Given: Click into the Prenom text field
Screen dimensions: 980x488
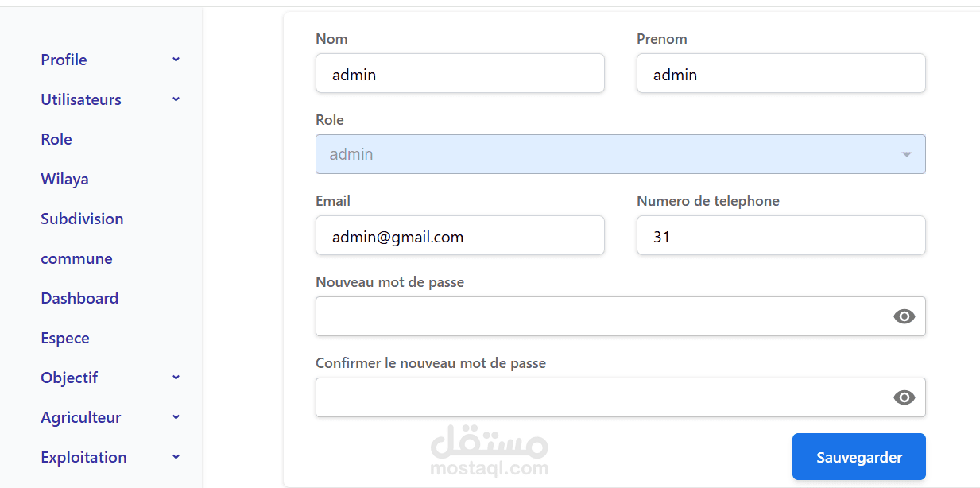Looking at the screenshot, I should click(x=781, y=73).
